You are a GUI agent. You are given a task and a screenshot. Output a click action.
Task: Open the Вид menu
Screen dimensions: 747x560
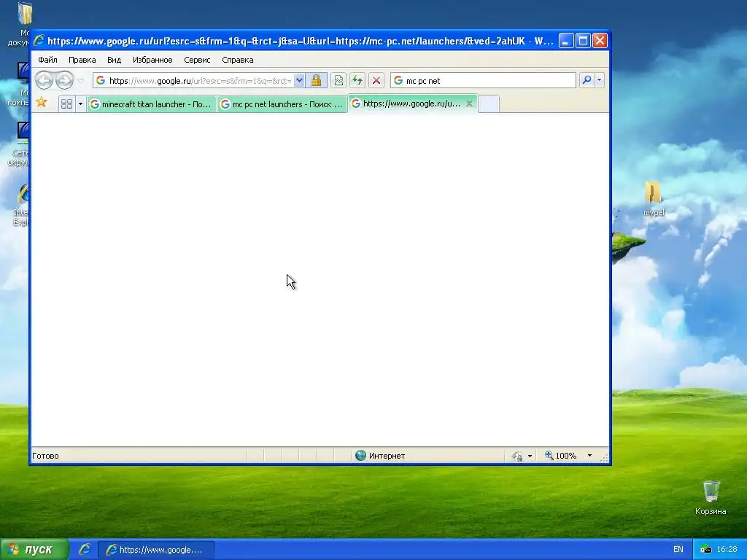[x=114, y=60]
